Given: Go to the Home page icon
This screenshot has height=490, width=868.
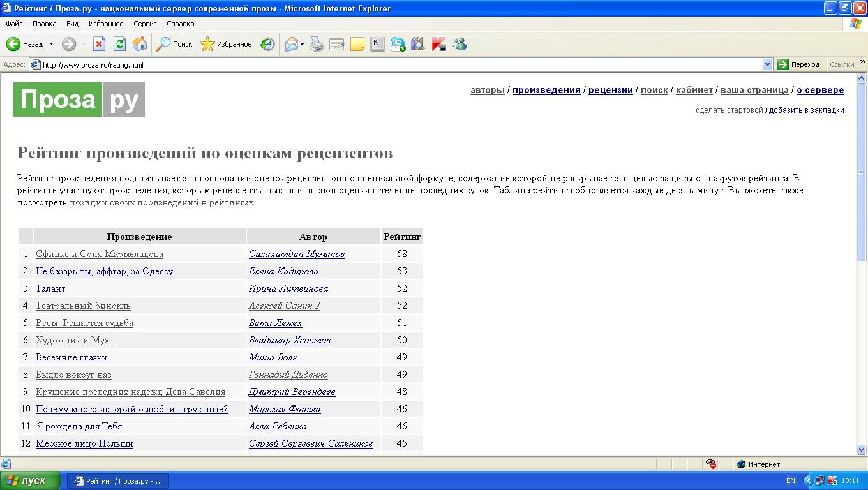Looking at the screenshot, I should tap(140, 44).
